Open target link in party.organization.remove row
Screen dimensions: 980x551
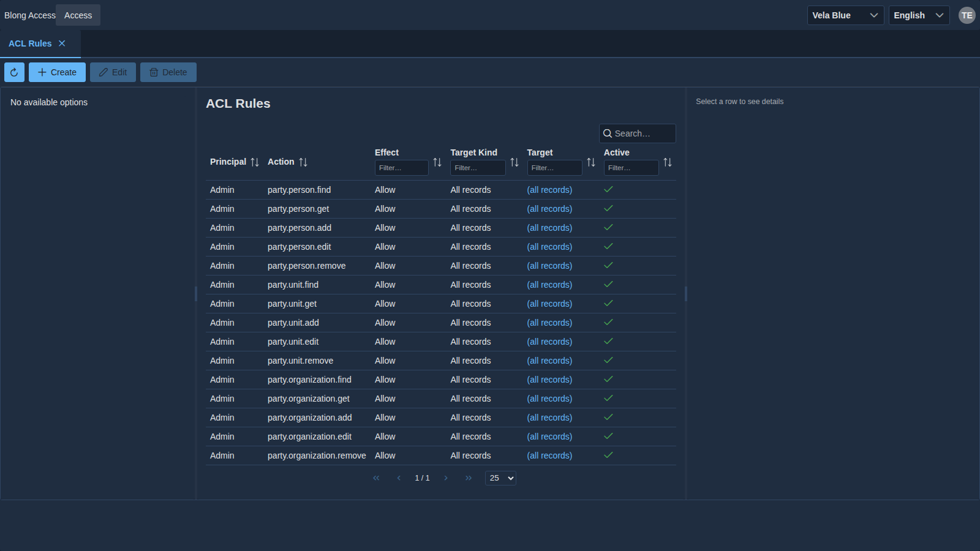pos(549,455)
